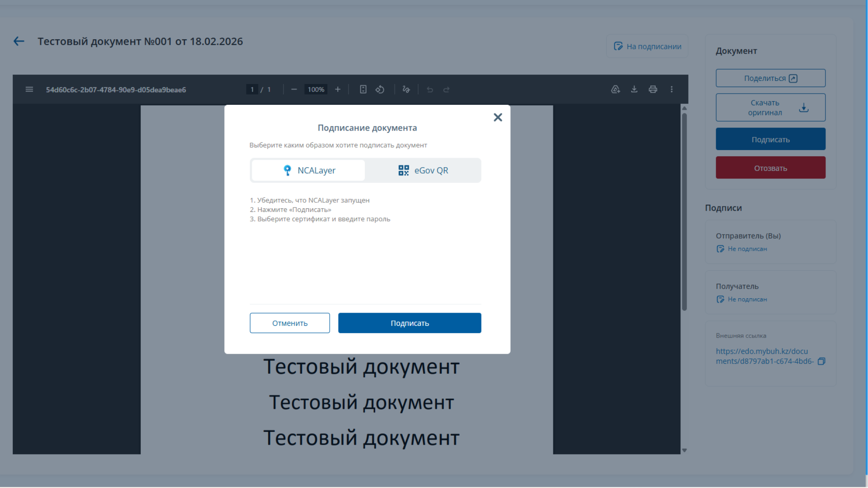
Task: Click the Отозвать button to revoke
Action: pyautogui.click(x=770, y=167)
